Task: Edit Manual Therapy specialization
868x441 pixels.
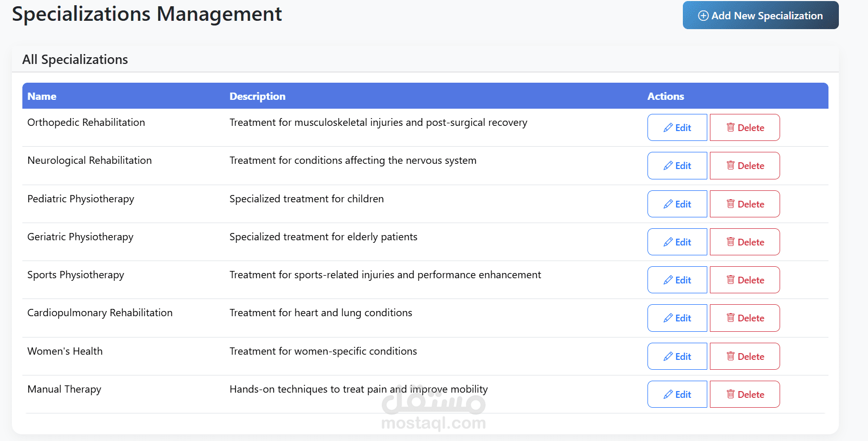Action: click(677, 394)
